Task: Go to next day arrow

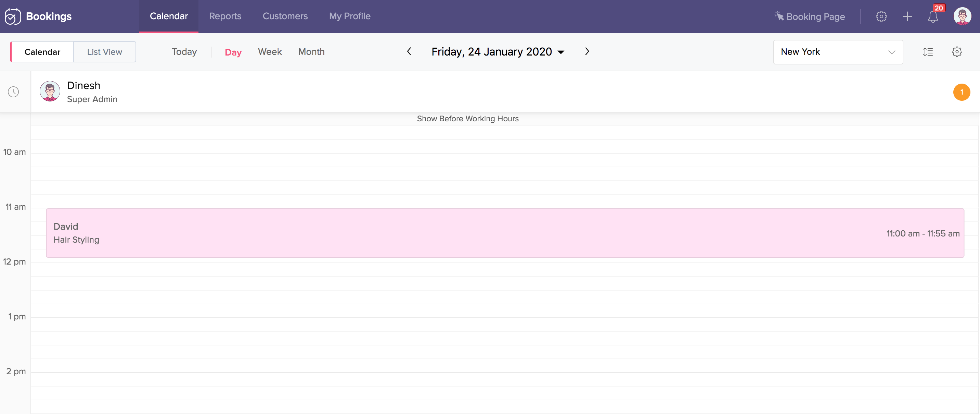Action: click(x=586, y=51)
